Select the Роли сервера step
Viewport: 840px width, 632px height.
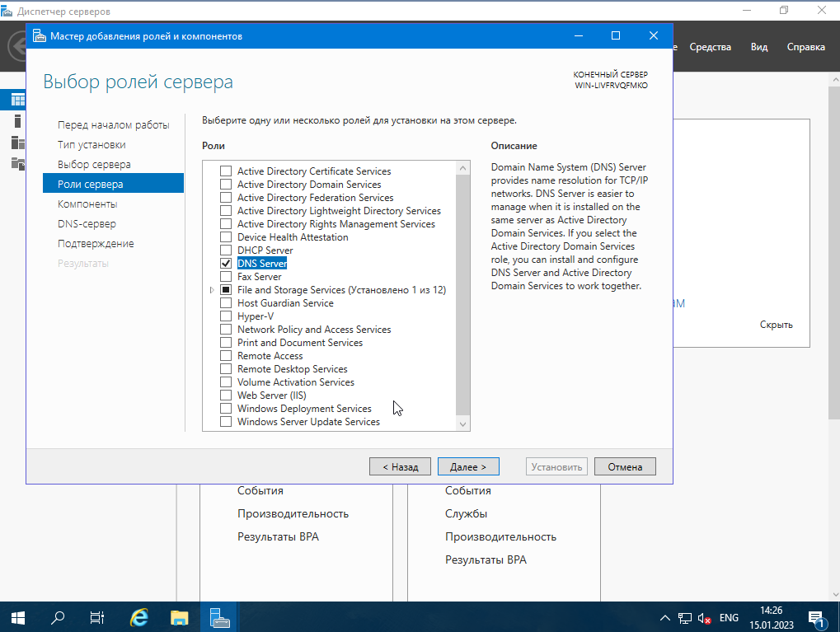(x=113, y=184)
